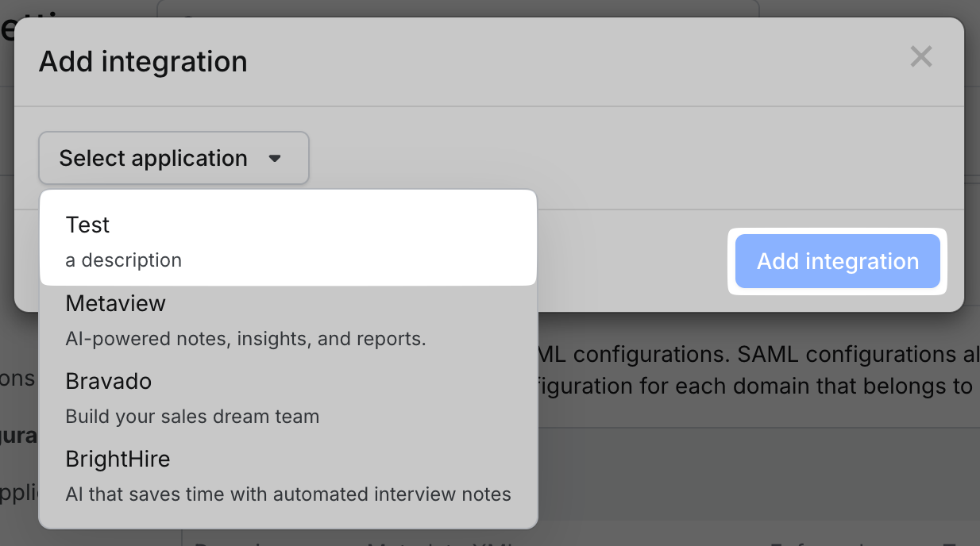Choose the BrightHire application option
The width and height of the screenshot is (980, 546).
pos(288,475)
